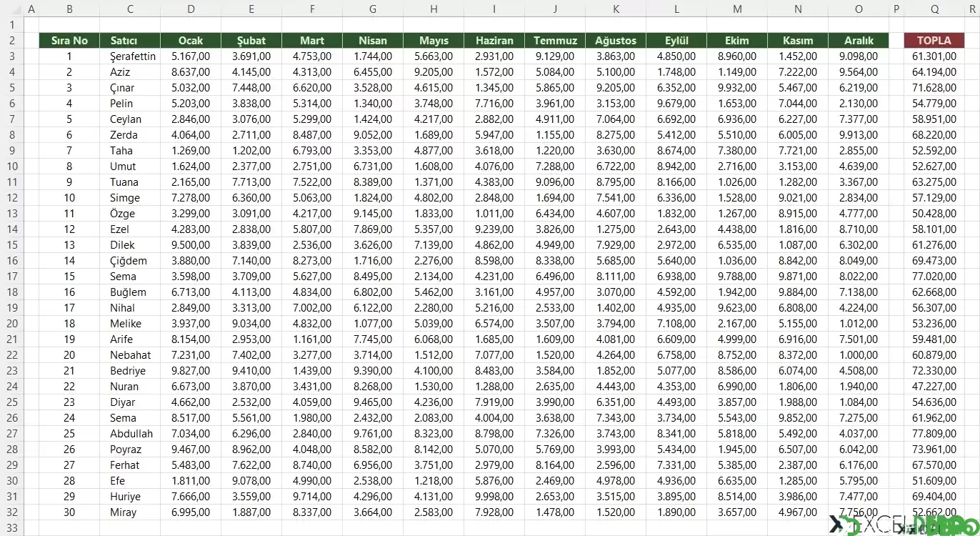Viewport: 980px width, 536px height.
Task: Click the Şubat header cell
Action: pos(251,41)
